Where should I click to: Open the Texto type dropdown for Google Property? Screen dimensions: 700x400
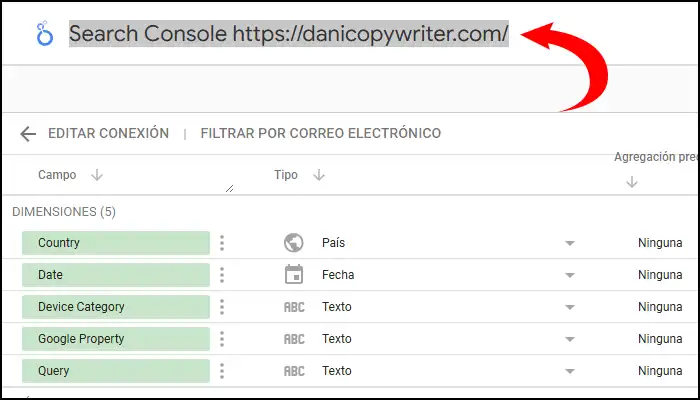point(570,339)
